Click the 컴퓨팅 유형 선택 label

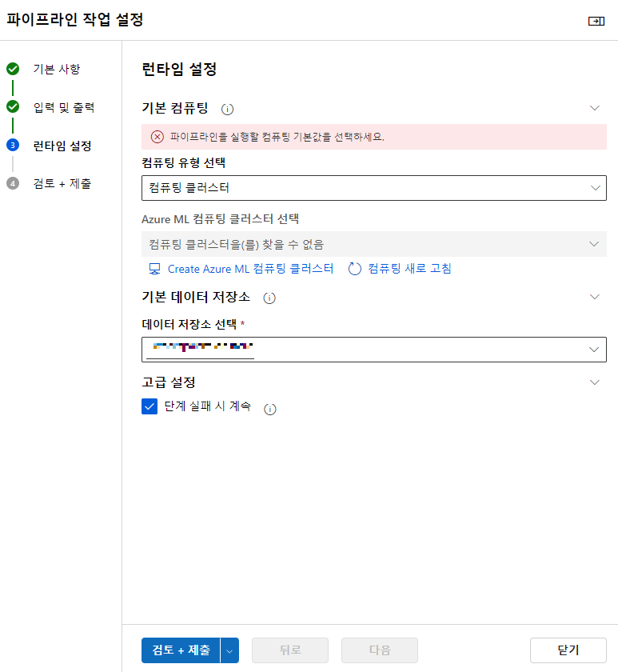pos(183,163)
